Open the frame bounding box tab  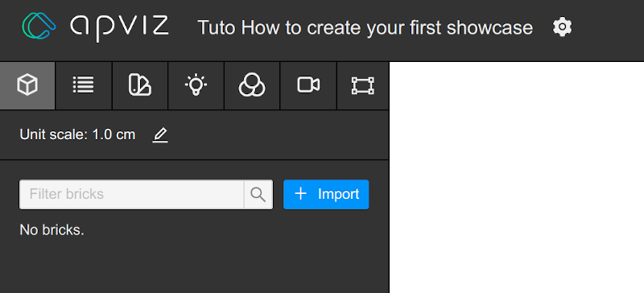pyautogui.click(x=363, y=85)
